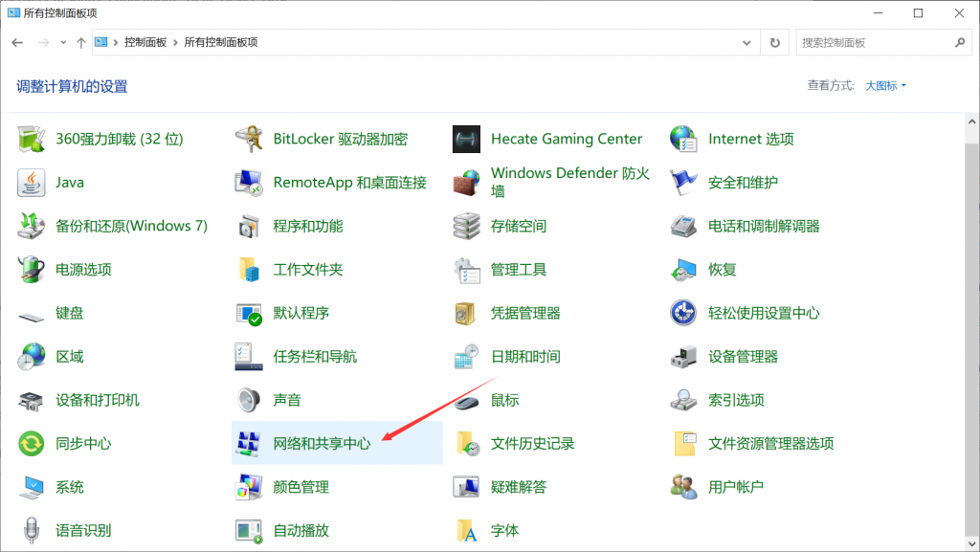Launch the Hecate Gaming Center icon
This screenshot has width=980, height=552.
click(x=466, y=139)
